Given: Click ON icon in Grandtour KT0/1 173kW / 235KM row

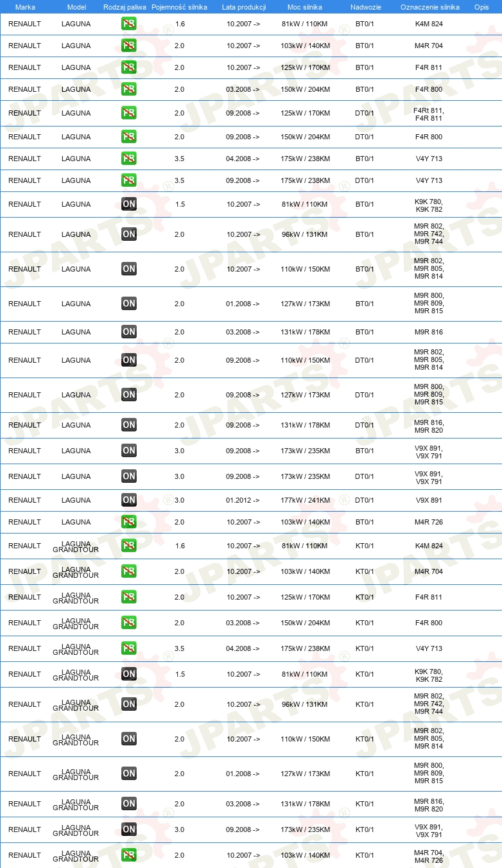Looking at the screenshot, I should click(129, 829).
